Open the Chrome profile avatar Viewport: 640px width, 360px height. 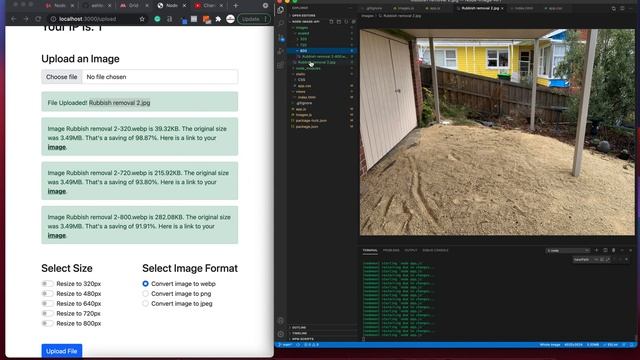[x=230, y=19]
